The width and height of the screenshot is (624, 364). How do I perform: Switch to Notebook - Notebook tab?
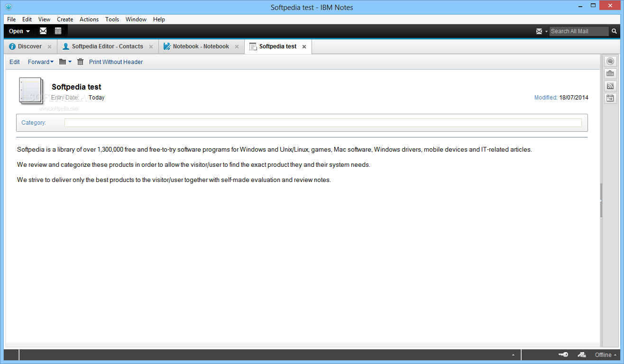coord(201,46)
